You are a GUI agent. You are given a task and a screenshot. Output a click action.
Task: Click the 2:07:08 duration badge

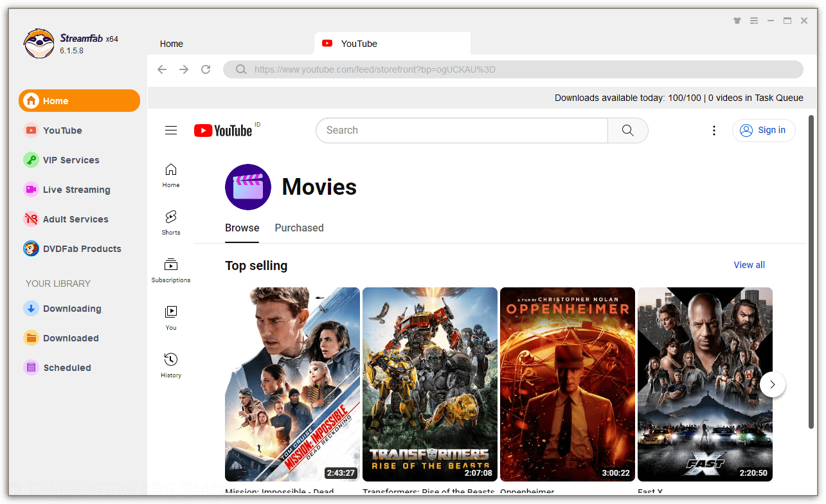pyautogui.click(x=478, y=473)
